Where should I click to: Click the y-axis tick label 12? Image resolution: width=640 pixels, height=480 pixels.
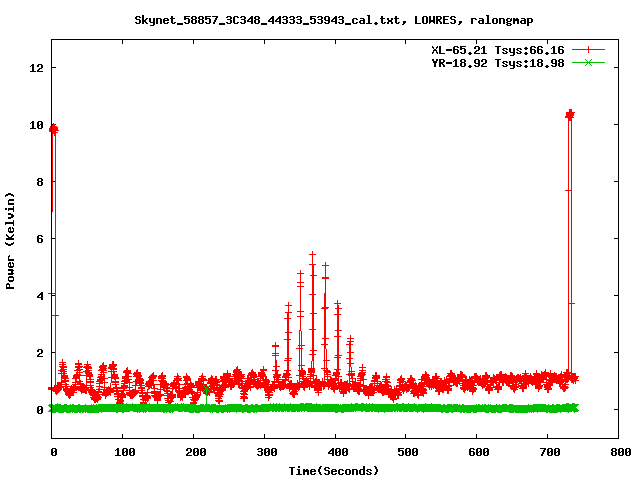(x=36, y=68)
